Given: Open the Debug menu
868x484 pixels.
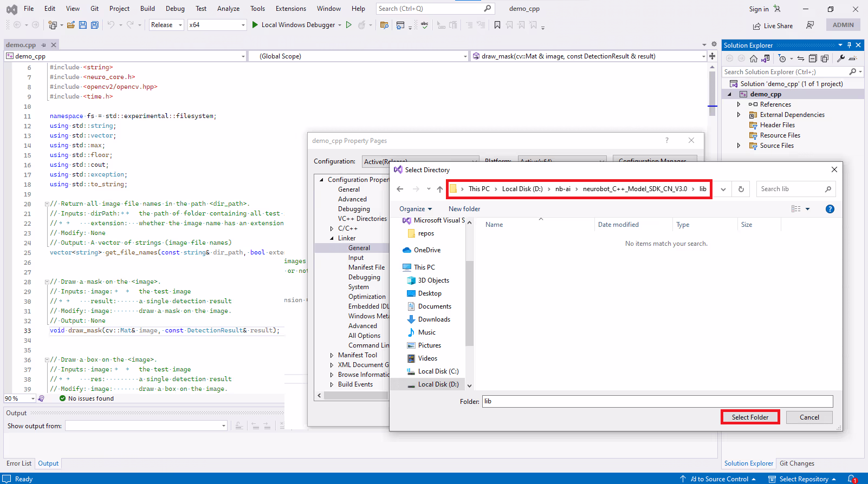Looking at the screenshot, I should pos(175,9).
